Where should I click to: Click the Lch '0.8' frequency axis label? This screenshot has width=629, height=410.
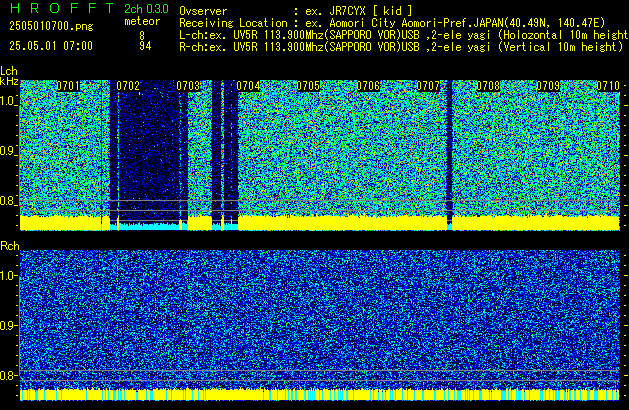point(8,201)
